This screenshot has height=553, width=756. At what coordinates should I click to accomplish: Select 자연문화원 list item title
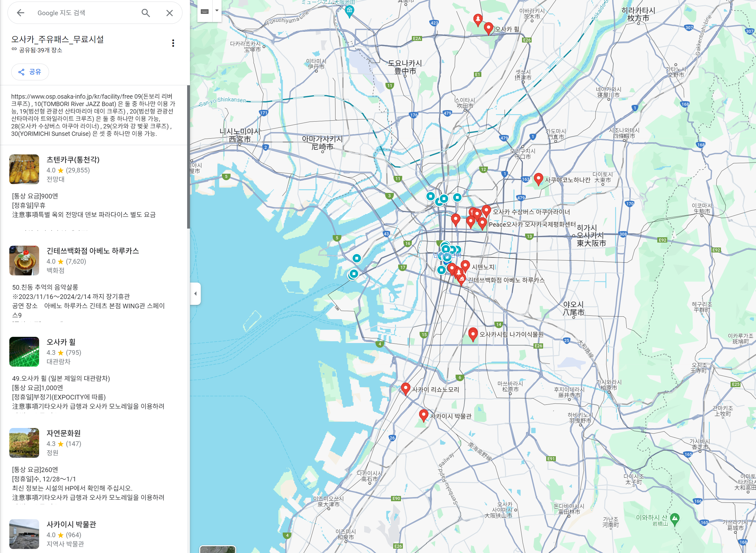click(x=63, y=433)
